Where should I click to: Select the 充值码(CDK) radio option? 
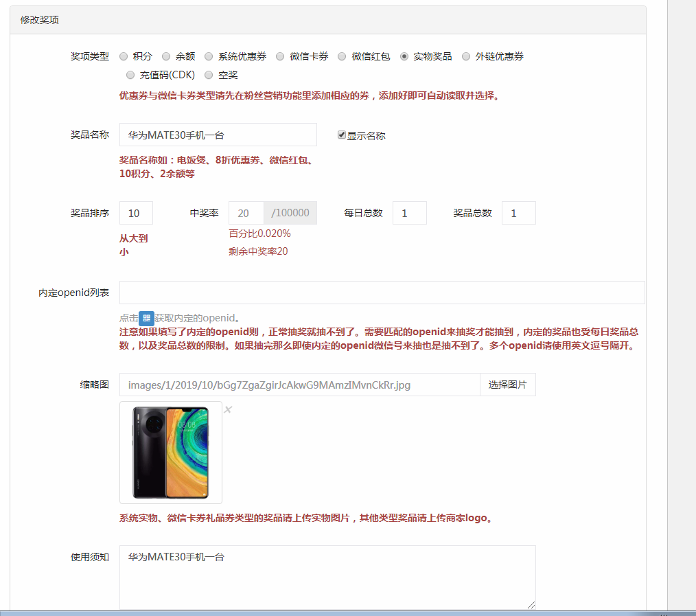point(130,75)
